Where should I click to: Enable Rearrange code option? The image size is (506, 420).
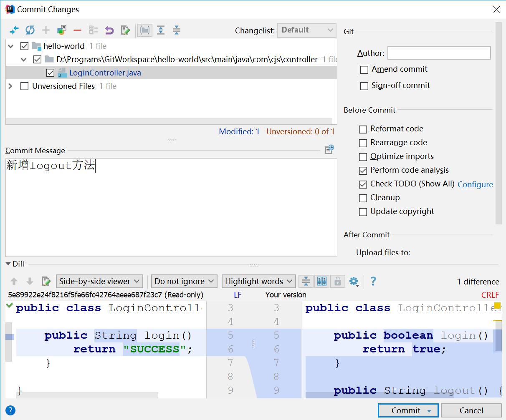pyautogui.click(x=363, y=143)
